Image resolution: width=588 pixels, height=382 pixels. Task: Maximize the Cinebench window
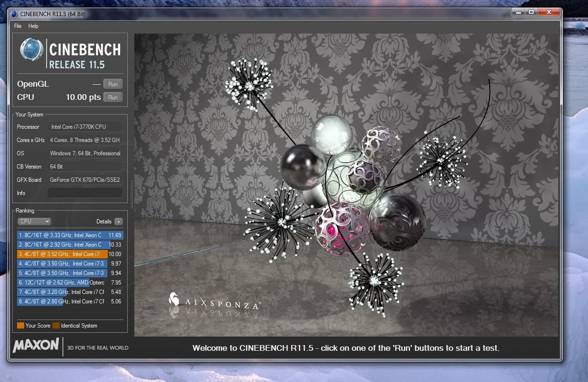531,12
